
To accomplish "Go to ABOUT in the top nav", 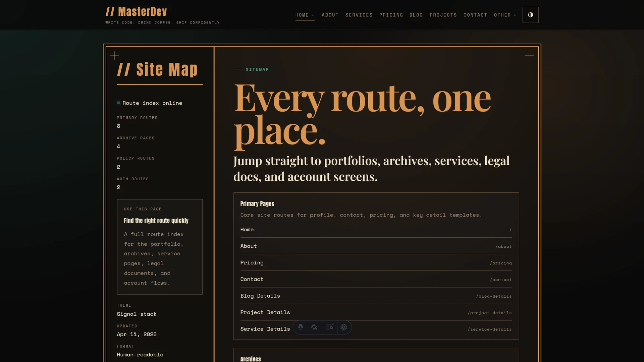I will pyautogui.click(x=330, y=15).
